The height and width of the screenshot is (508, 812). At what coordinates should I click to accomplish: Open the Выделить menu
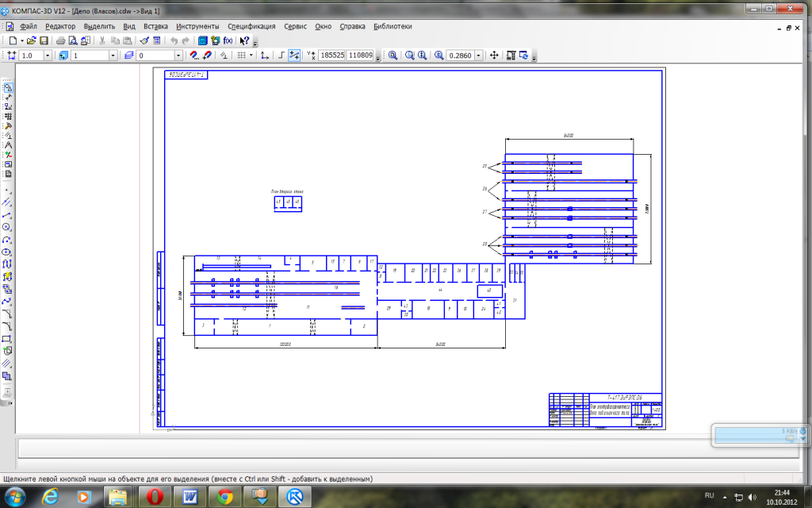click(99, 26)
